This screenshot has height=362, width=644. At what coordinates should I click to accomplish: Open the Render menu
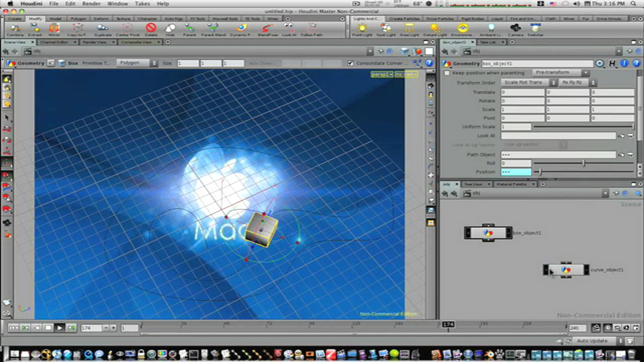pos(91,4)
